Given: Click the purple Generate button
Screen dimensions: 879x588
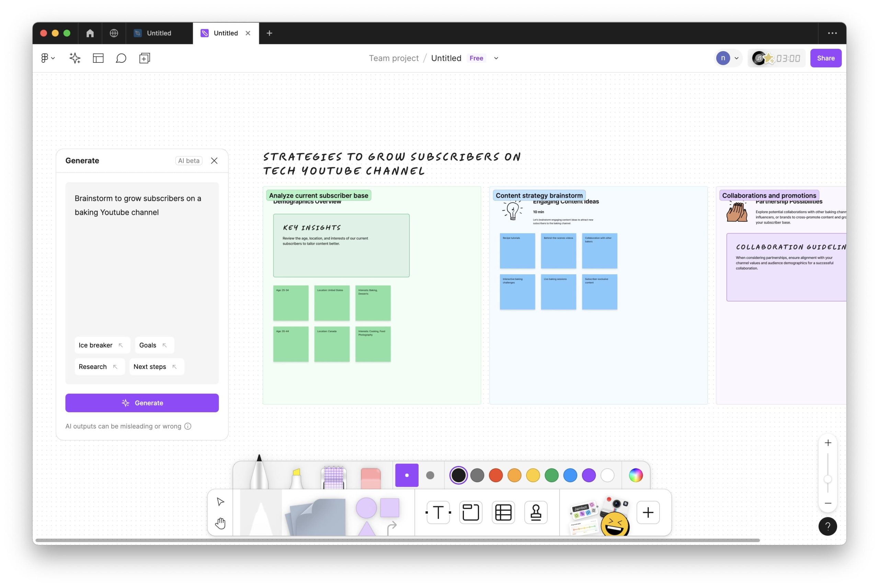Looking at the screenshot, I should [x=142, y=403].
